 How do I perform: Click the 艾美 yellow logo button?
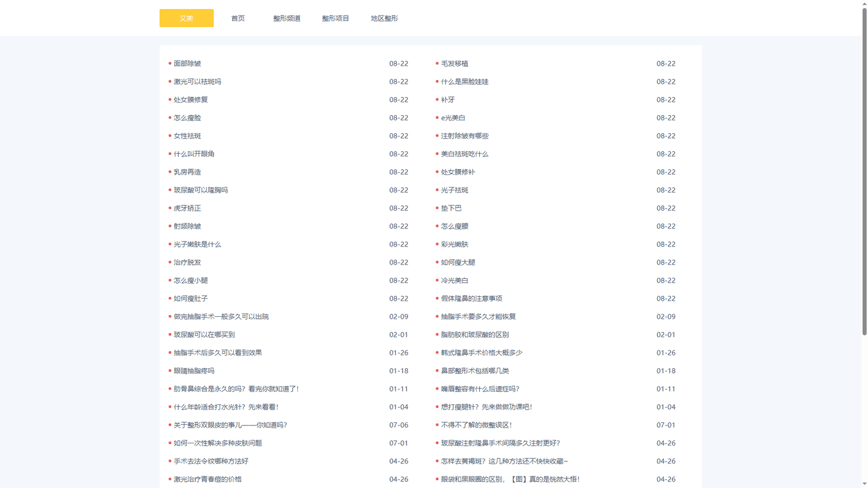(x=186, y=18)
